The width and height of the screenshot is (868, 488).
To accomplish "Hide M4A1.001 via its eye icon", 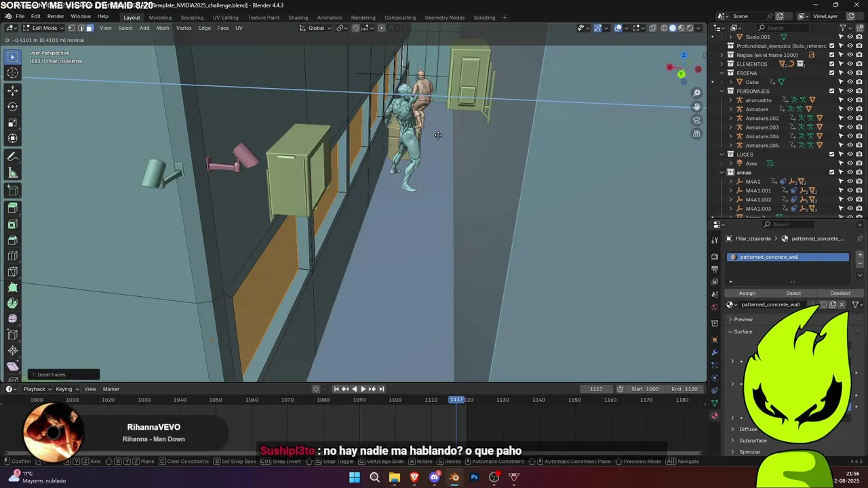I will point(850,190).
